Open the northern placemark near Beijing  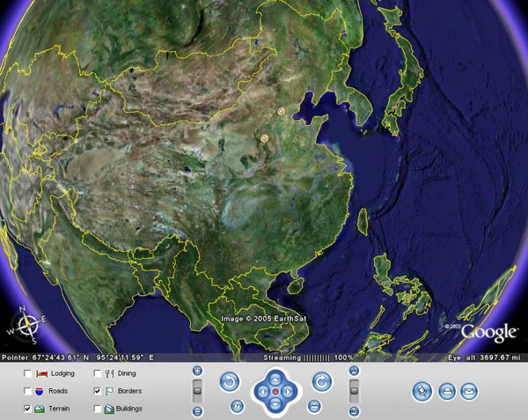pyautogui.click(x=282, y=111)
